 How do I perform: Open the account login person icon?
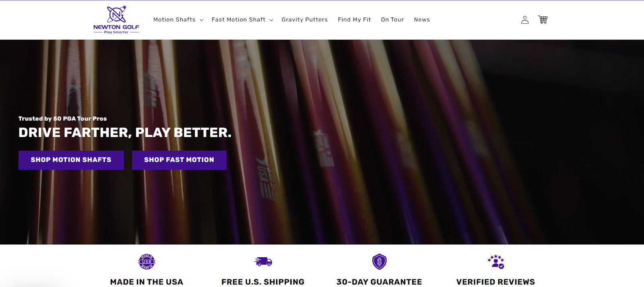coord(525,20)
